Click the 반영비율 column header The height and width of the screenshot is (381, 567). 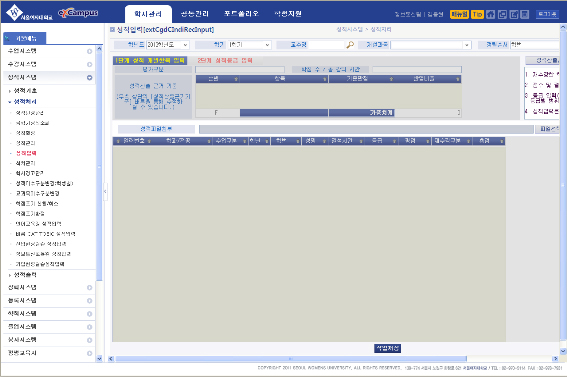tap(428, 79)
